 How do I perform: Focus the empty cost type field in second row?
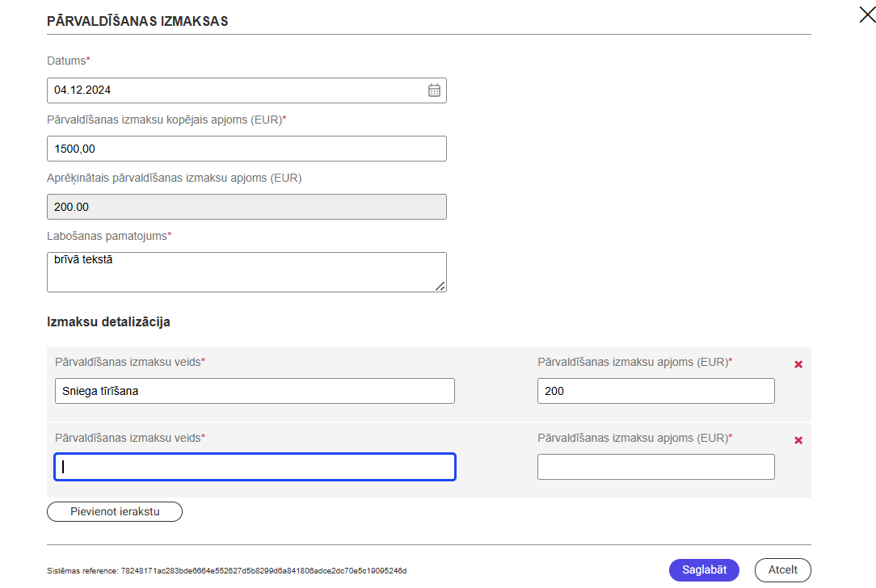(x=255, y=467)
